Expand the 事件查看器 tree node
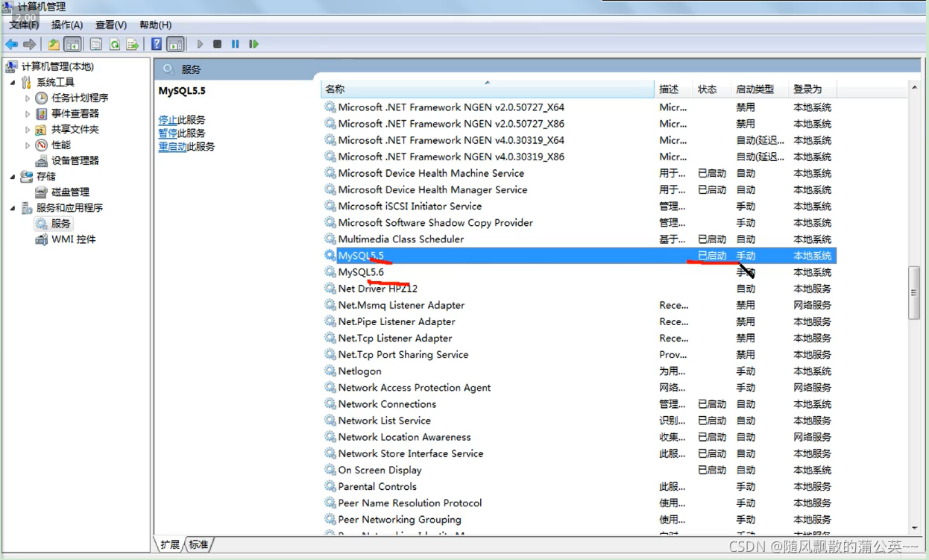 click(28, 113)
